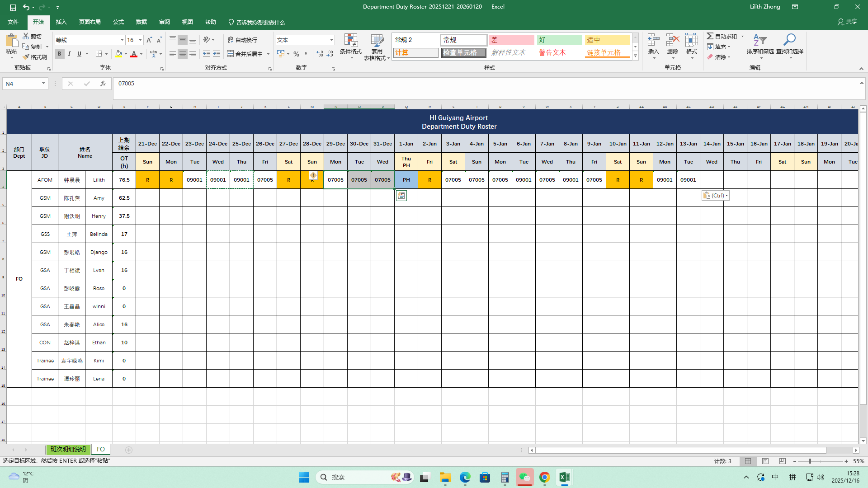The height and width of the screenshot is (488, 868).
Task: Toggle Bold formatting
Action: tap(59, 54)
